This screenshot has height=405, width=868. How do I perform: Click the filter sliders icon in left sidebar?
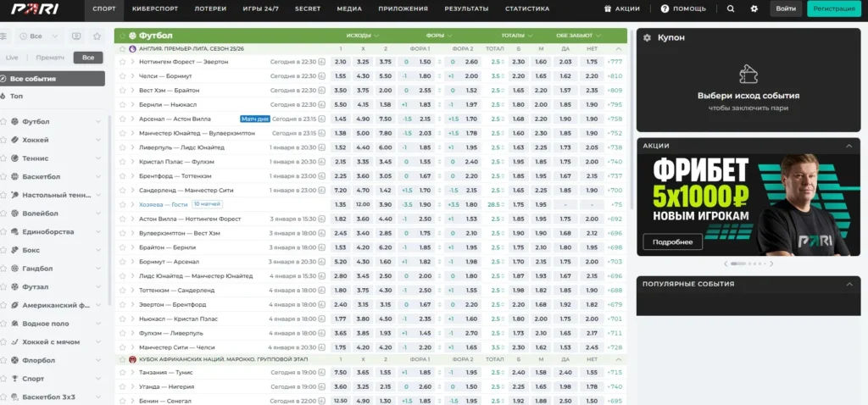point(3,37)
